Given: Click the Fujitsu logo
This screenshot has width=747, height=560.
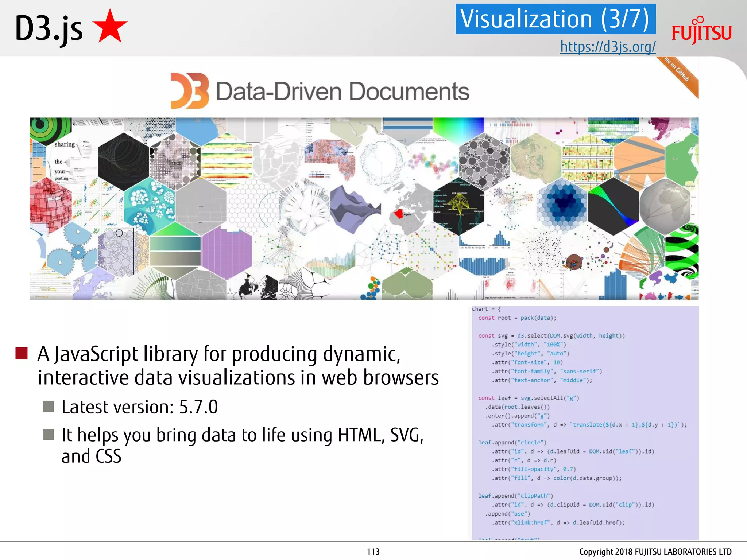Looking at the screenshot, I should click(x=701, y=31).
